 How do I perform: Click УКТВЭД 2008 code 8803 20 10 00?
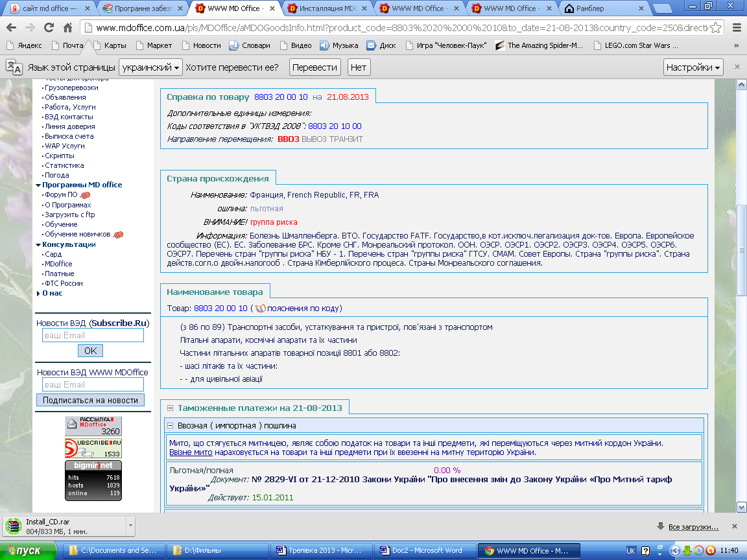point(335,126)
